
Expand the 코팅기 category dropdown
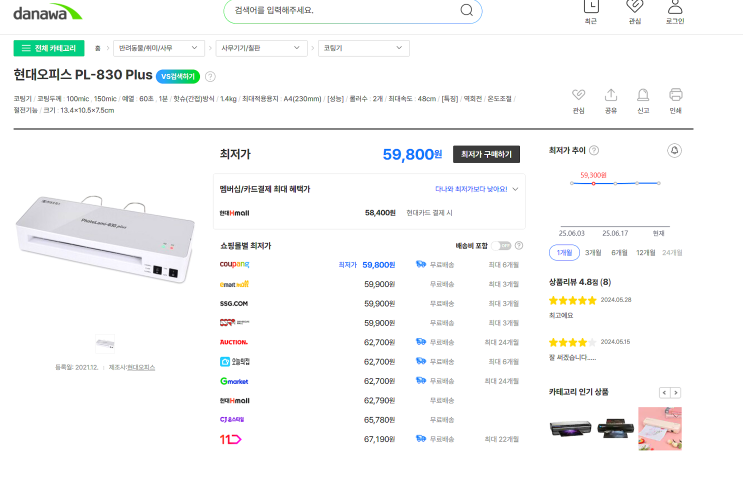pos(363,48)
